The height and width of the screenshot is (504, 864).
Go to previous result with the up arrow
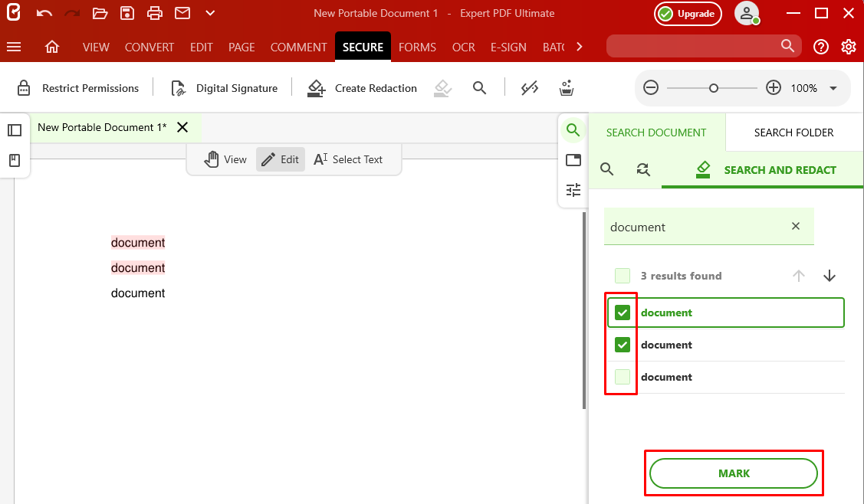tap(798, 276)
